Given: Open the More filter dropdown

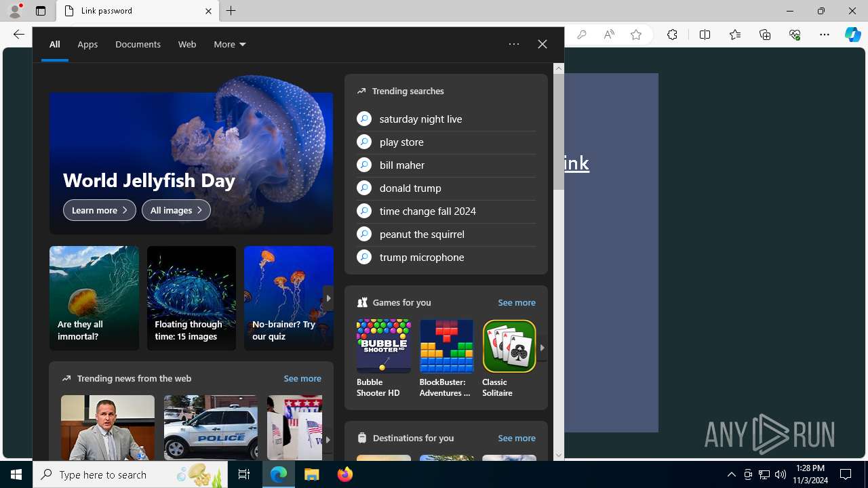Looking at the screenshot, I should pos(229,44).
